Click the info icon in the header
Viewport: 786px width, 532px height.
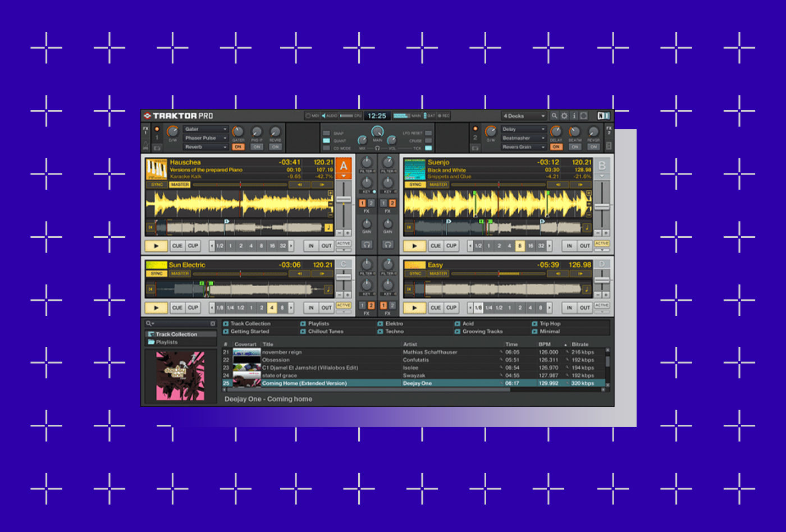[574, 116]
